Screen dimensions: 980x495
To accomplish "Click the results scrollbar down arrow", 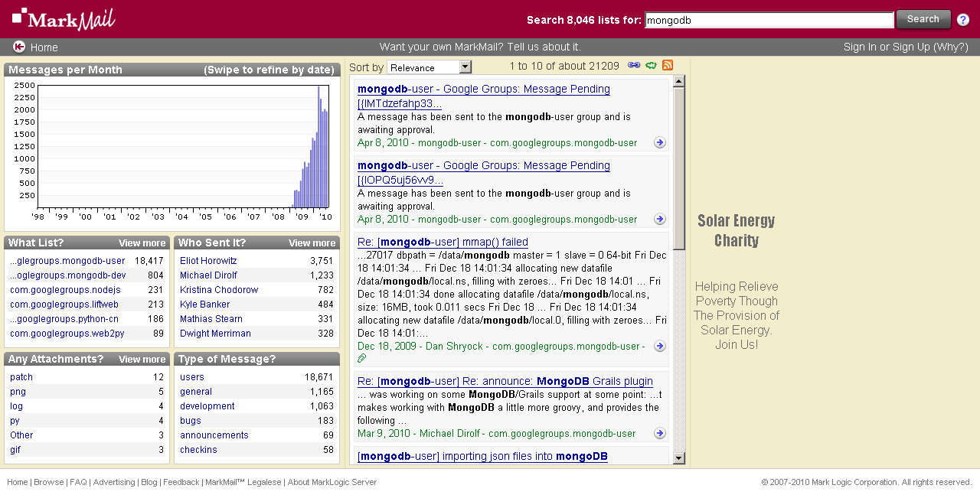I will (678, 458).
